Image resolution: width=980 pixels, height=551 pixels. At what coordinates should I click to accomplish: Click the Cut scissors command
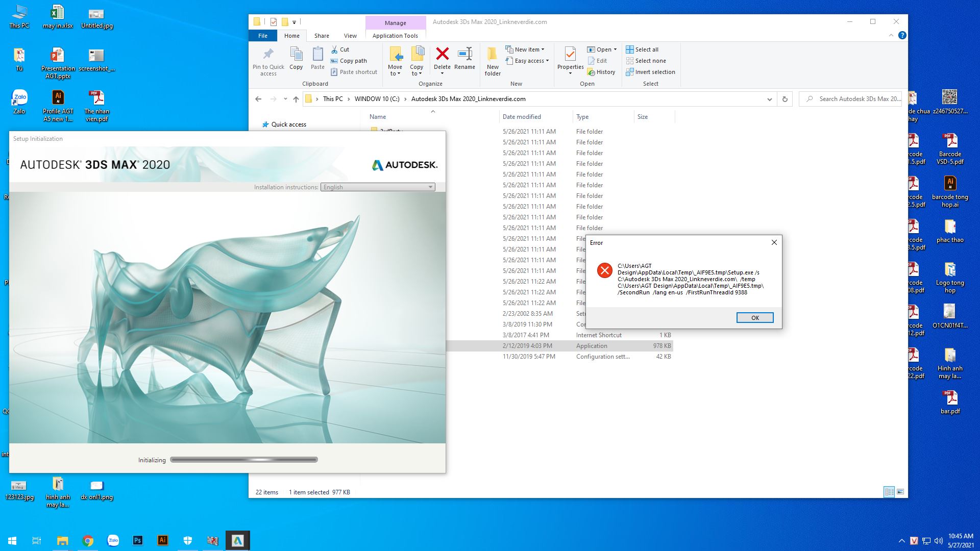340,49
